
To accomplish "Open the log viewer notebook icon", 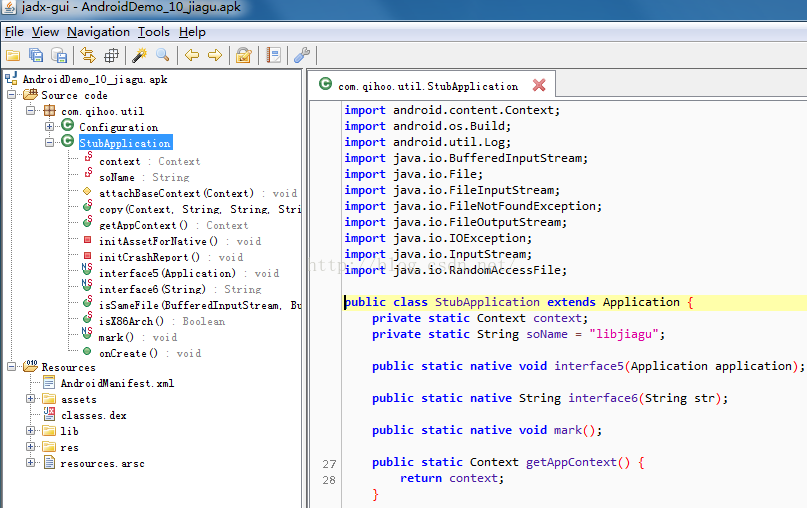I will tap(273, 55).
